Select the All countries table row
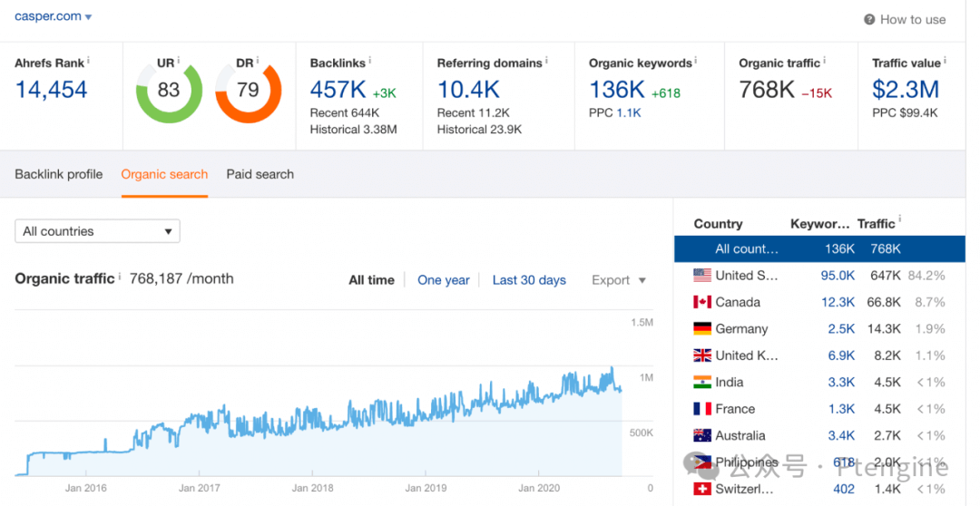Viewport: 980px width, 506px height. pos(819,248)
